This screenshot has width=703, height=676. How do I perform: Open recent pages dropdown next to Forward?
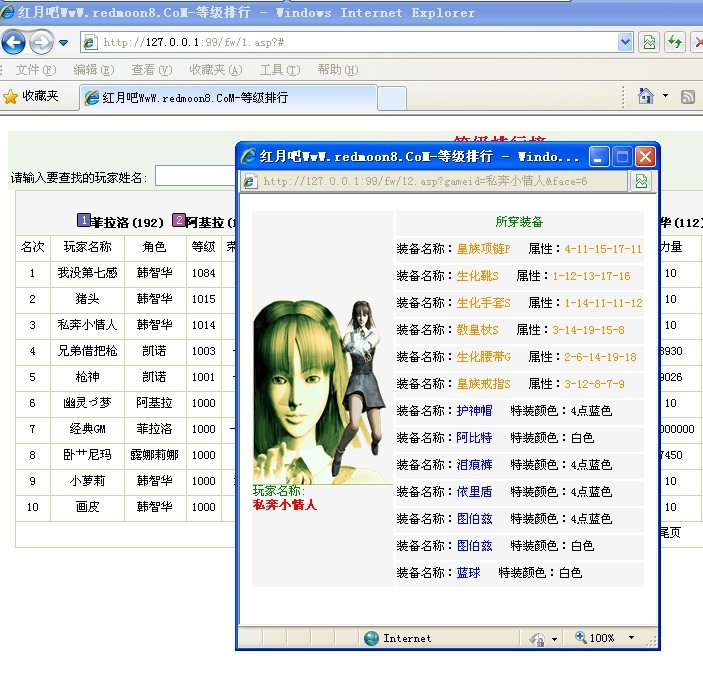pyautogui.click(x=64, y=43)
